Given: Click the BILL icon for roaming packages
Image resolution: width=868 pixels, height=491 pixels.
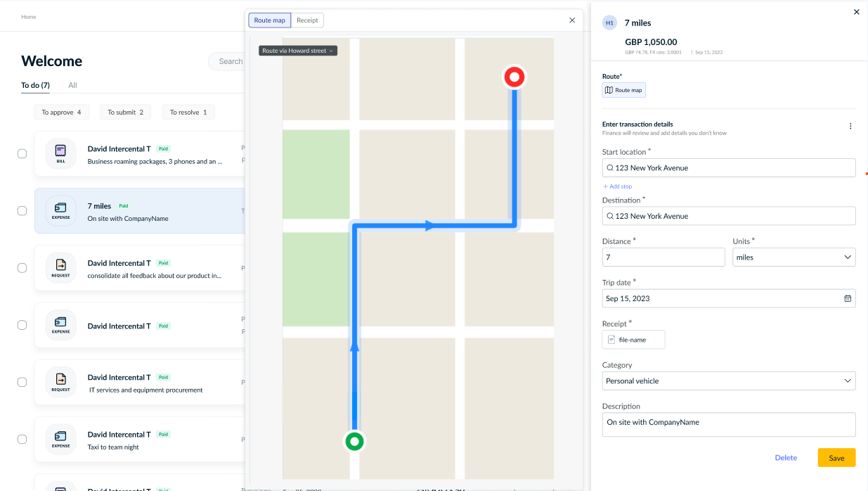Looking at the screenshot, I should click(61, 153).
